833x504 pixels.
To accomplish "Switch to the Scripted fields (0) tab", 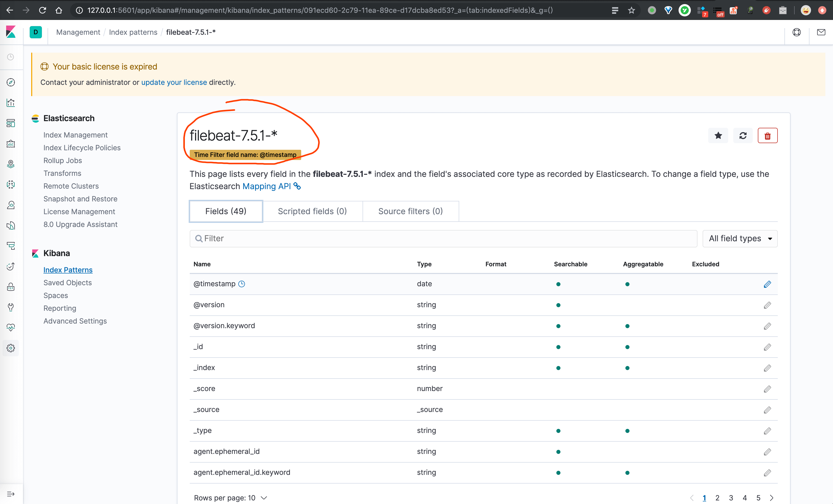I will 312,211.
